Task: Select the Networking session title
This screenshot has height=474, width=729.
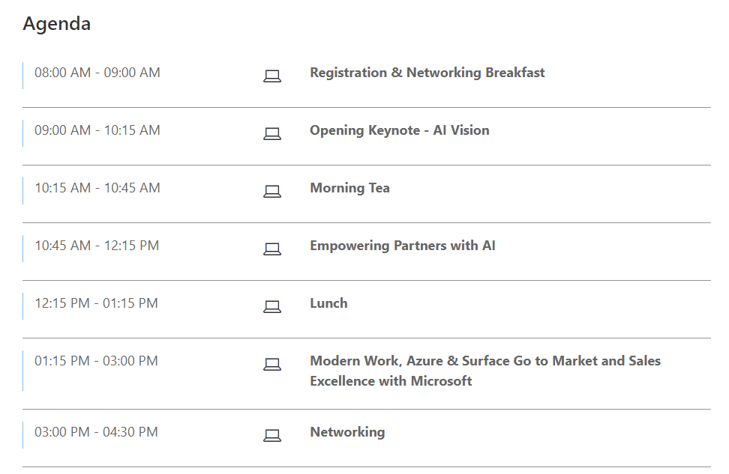Action: point(347,432)
